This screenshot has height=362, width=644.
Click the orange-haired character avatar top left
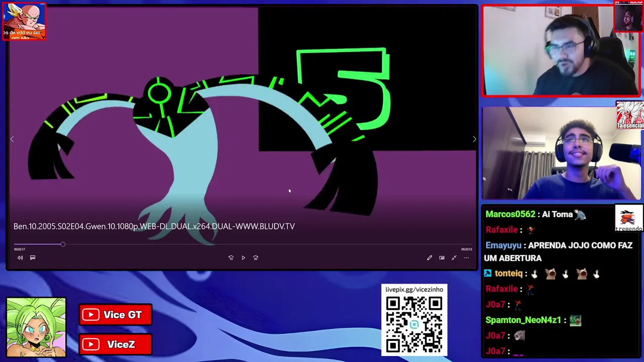coord(24,21)
